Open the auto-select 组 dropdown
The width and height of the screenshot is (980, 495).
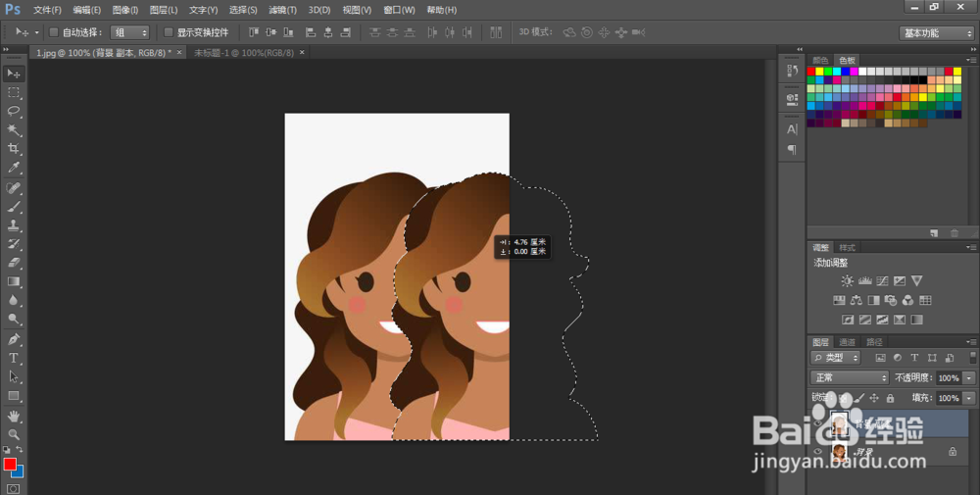coord(130,32)
